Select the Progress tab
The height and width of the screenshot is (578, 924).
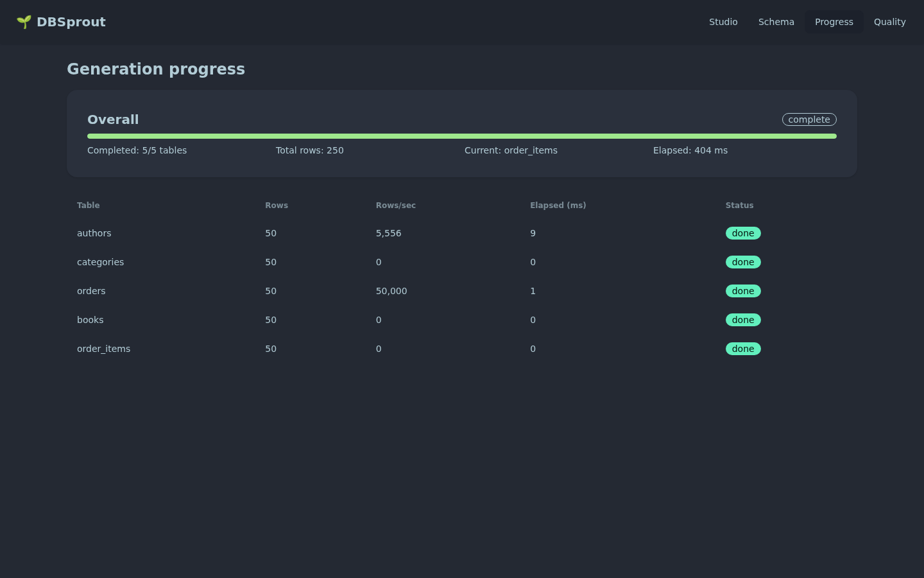[834, 22]
